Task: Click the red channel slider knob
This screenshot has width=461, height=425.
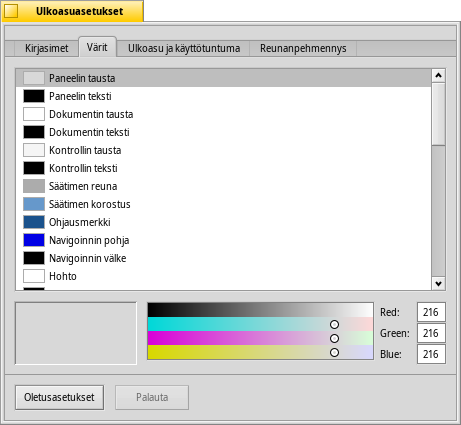Action: pyautogui.click(x=334, y=324)
